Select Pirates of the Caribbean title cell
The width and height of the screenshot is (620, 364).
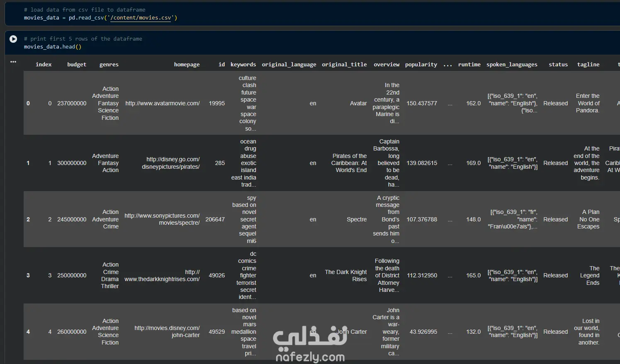(x=349, y=163)
